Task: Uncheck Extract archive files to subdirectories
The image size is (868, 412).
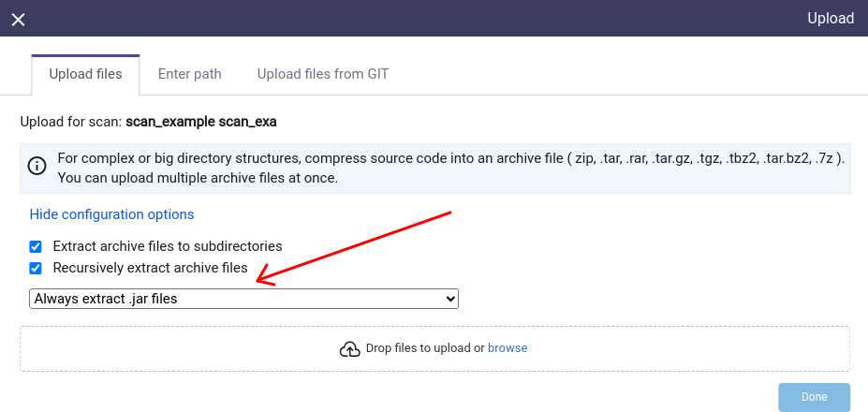Action: 36,246
